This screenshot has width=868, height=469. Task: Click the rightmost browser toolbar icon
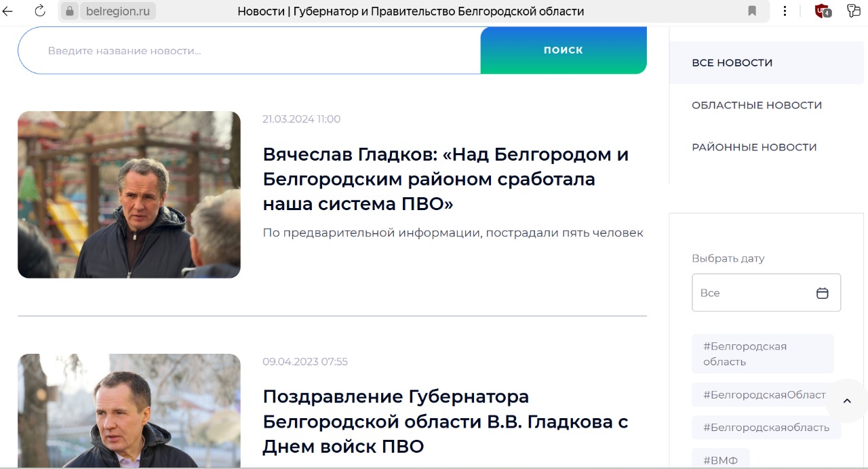click(854, 11)
